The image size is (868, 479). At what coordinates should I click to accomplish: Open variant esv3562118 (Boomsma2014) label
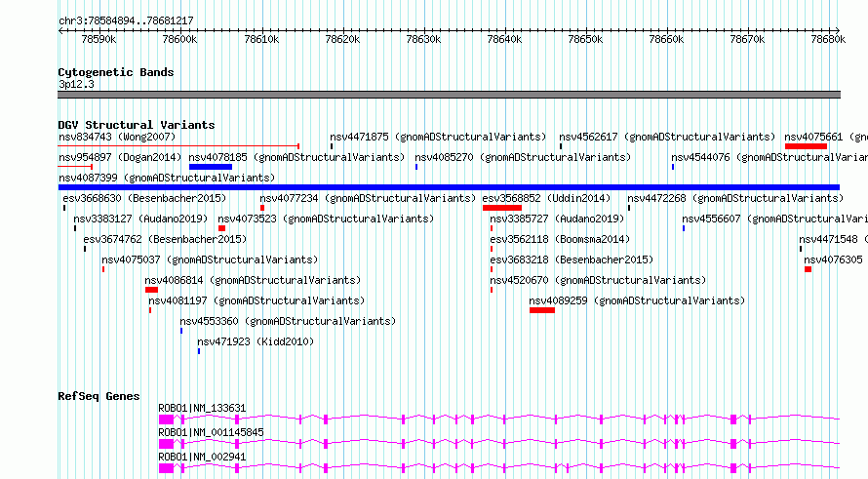click(x=560, y=239)
